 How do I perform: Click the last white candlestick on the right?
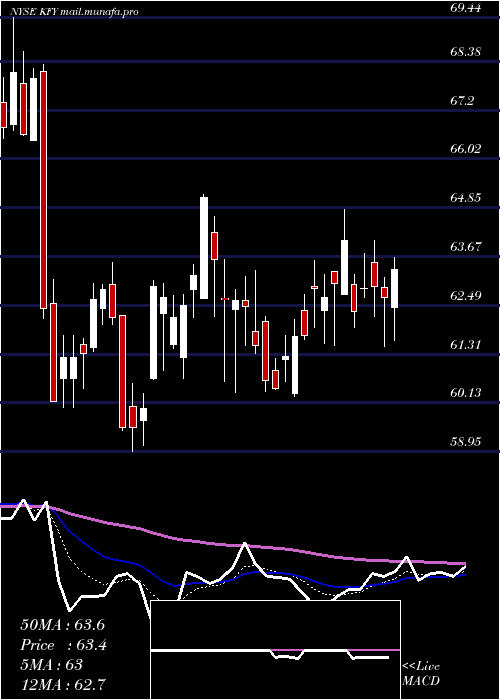pyautogui.click(x=395, y=288)
